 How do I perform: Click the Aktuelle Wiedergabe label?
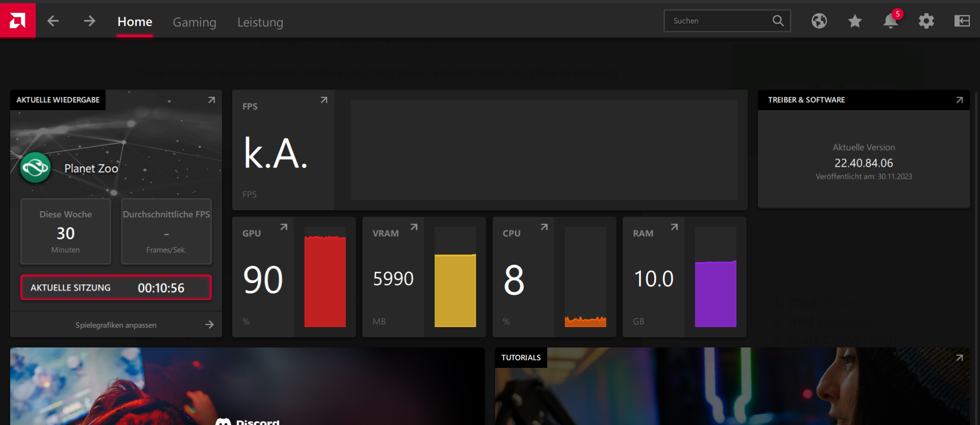pyautogui.click(x=58, y=100)
